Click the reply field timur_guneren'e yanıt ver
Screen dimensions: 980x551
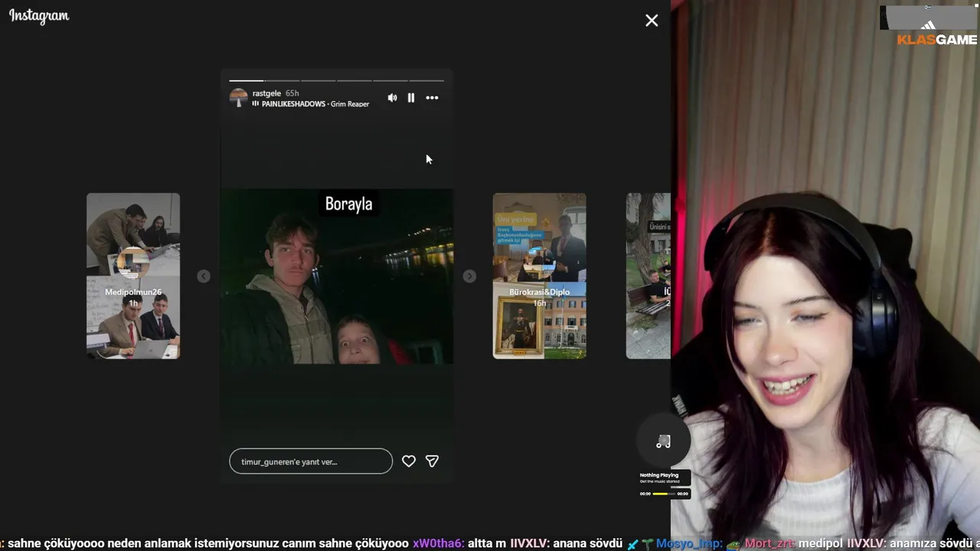coord(311,461)
